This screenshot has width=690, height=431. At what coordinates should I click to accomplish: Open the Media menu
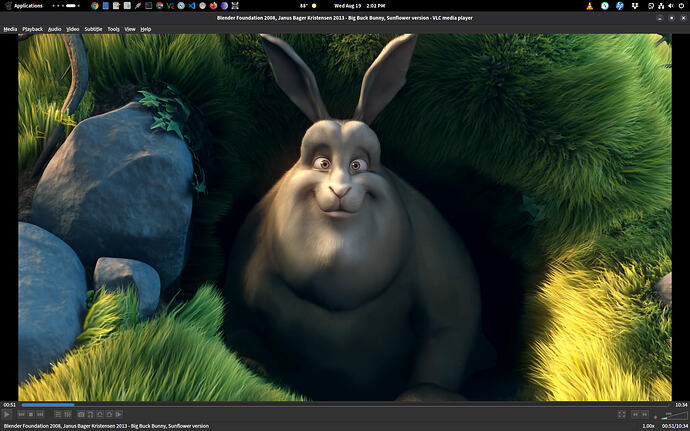pos(10,29)
